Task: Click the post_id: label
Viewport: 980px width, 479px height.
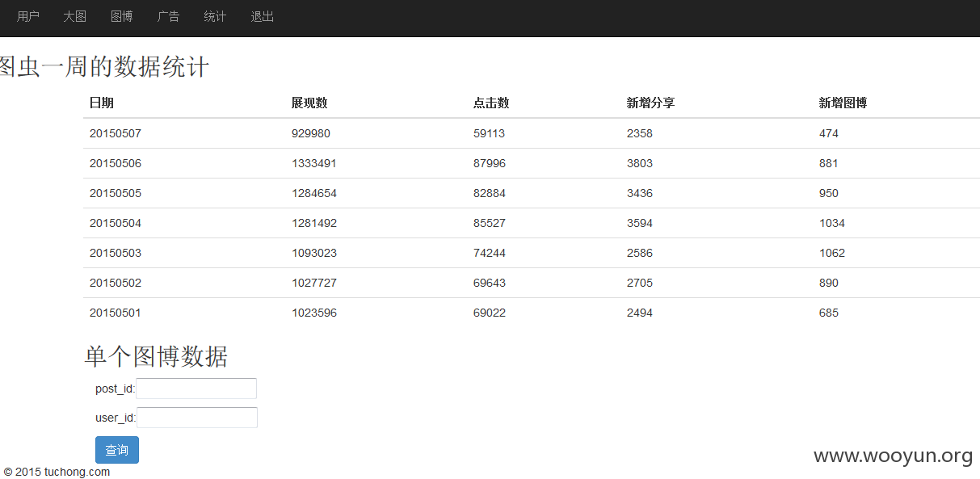Action: 116,389
